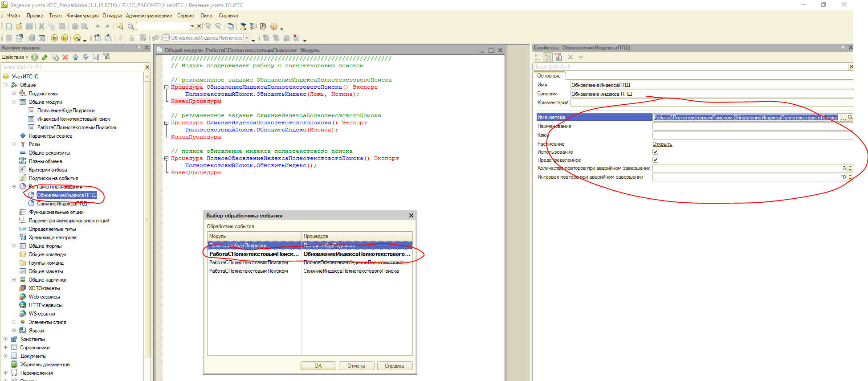Click the scissors Cut icon in toolbar
The height and width of the screenshot is (381, 868).
coord(41,26)
